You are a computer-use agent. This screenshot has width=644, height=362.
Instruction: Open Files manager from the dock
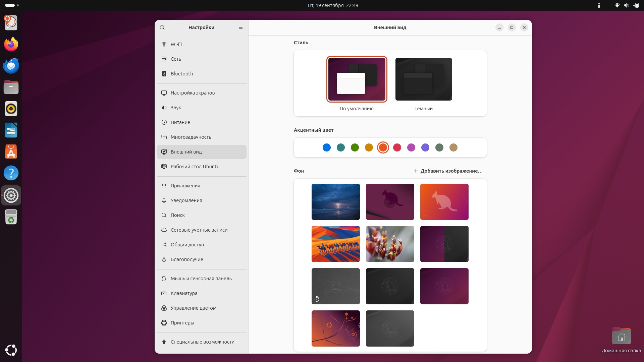pos(11,87)
